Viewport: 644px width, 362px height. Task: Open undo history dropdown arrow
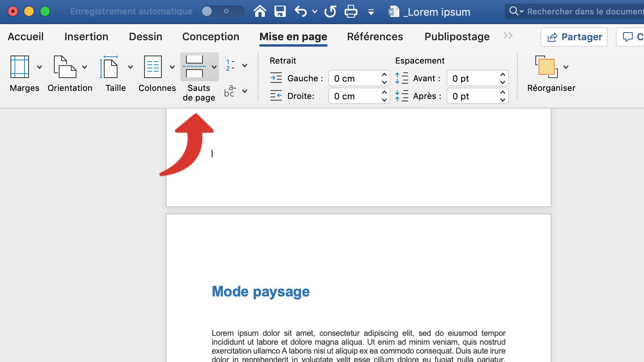click(315, 12)
